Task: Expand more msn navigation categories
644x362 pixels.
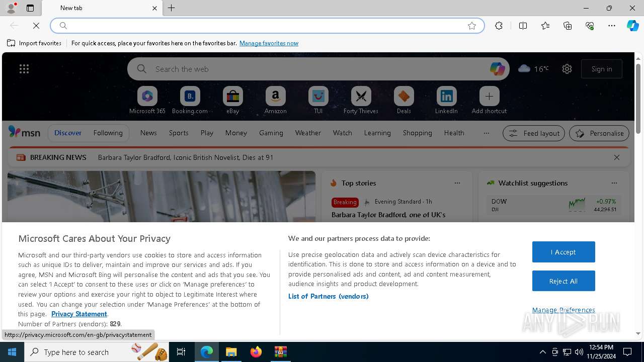Action: tap(486, 133)
